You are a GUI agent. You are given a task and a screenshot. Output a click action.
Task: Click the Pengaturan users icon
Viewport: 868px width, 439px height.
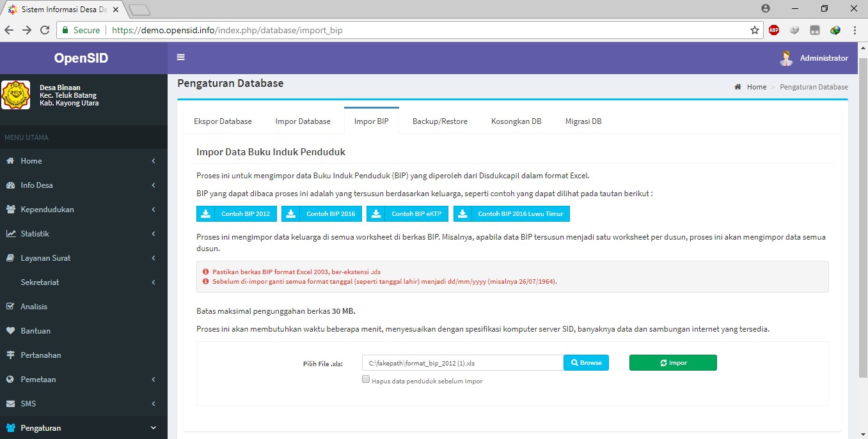[10, 428]
